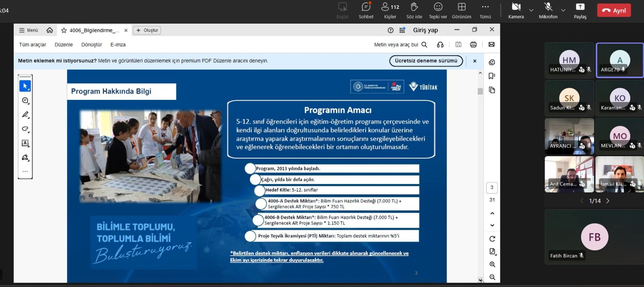This screenshot has height=287, width=644.
Task: Unmute the Mikrofon
Action: coord(548,10)
